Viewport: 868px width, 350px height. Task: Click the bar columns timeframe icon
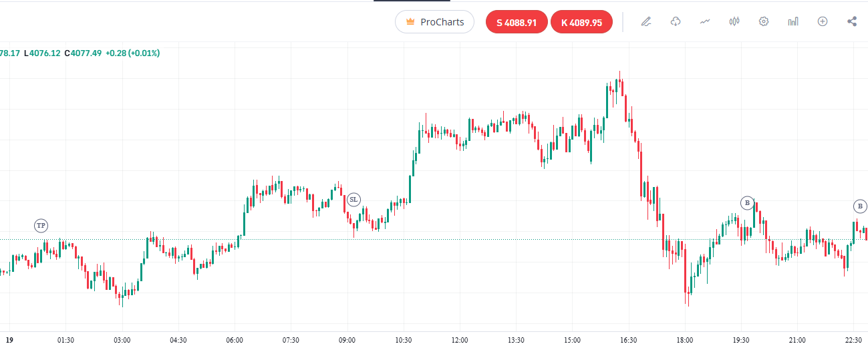point(793,21)
